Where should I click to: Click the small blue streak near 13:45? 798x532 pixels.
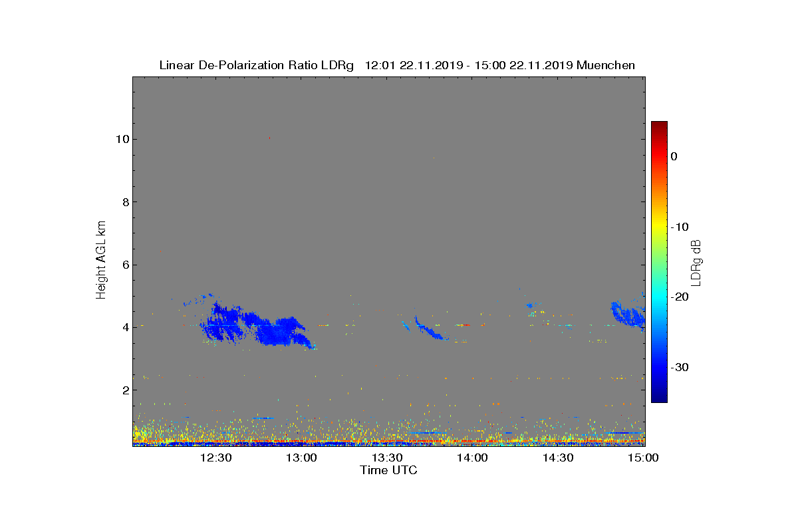click(431, 330)
